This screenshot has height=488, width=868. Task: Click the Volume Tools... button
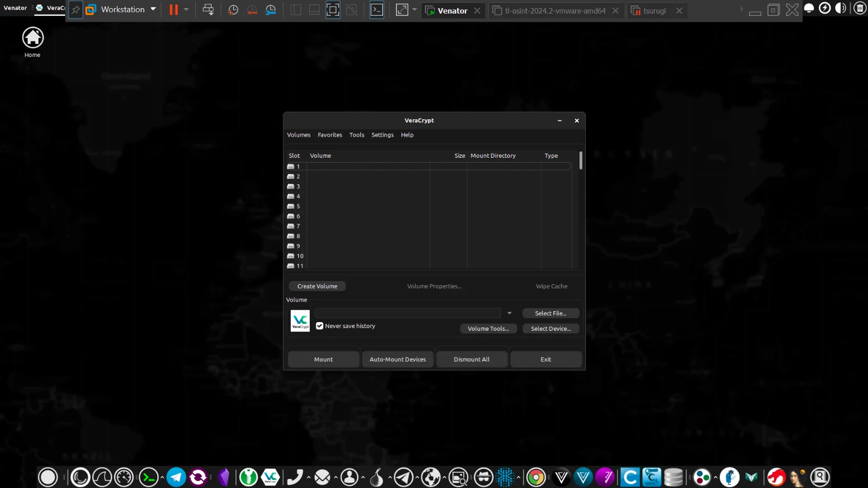click(x=488, y=329)
